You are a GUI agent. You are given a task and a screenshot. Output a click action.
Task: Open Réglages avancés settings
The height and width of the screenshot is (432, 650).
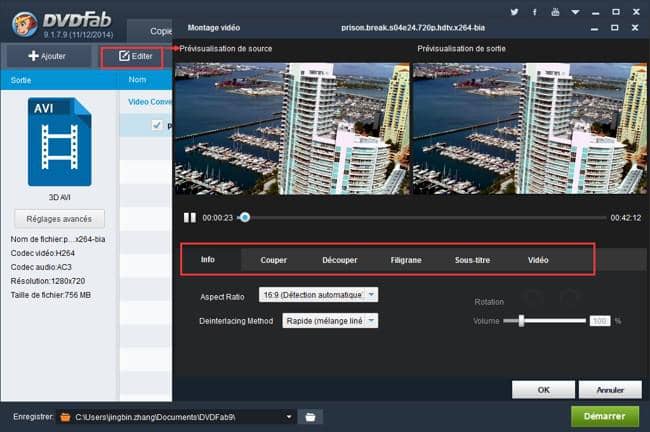click(x=59, y=219)
